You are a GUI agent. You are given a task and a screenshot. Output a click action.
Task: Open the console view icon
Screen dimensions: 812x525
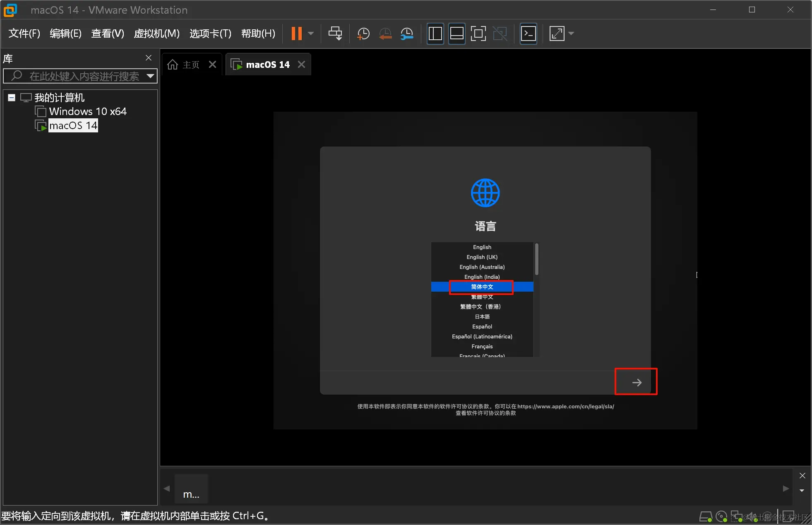[529, 34]
